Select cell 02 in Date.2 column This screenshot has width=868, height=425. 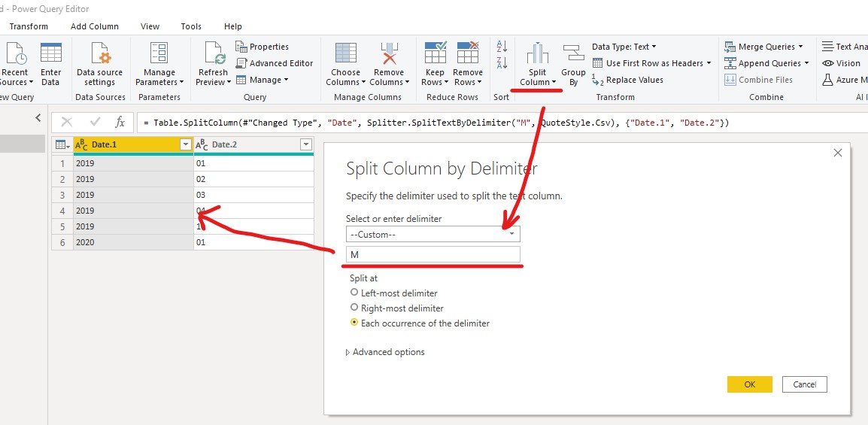pyautogui.click(x=253, y=179)
